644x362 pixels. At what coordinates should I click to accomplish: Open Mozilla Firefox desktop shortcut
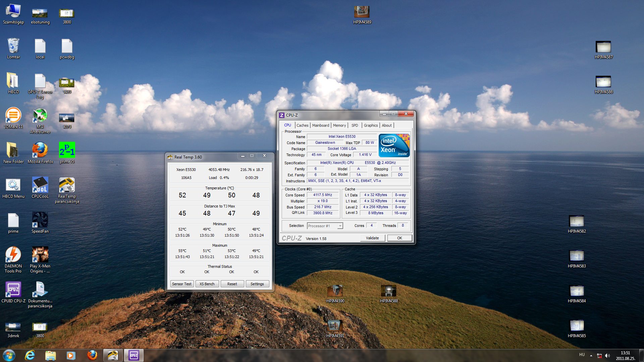point(40,153)
